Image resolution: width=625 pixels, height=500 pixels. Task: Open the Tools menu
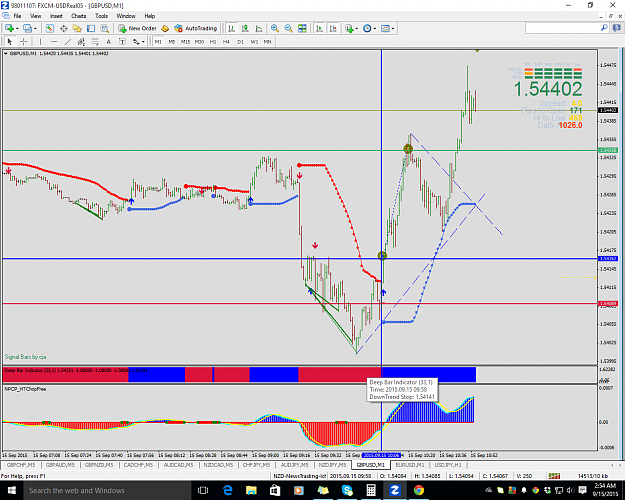(x=101, y=16)
